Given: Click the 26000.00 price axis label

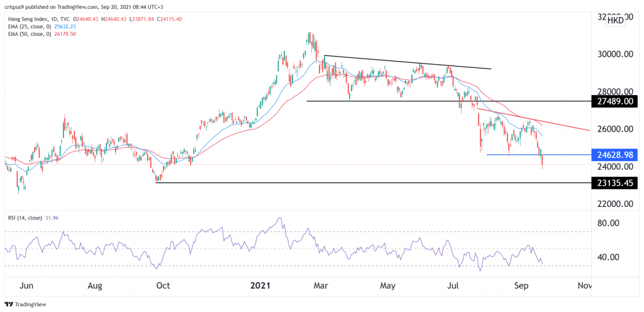Looking at the screenshot, I should tap(614, 129).
